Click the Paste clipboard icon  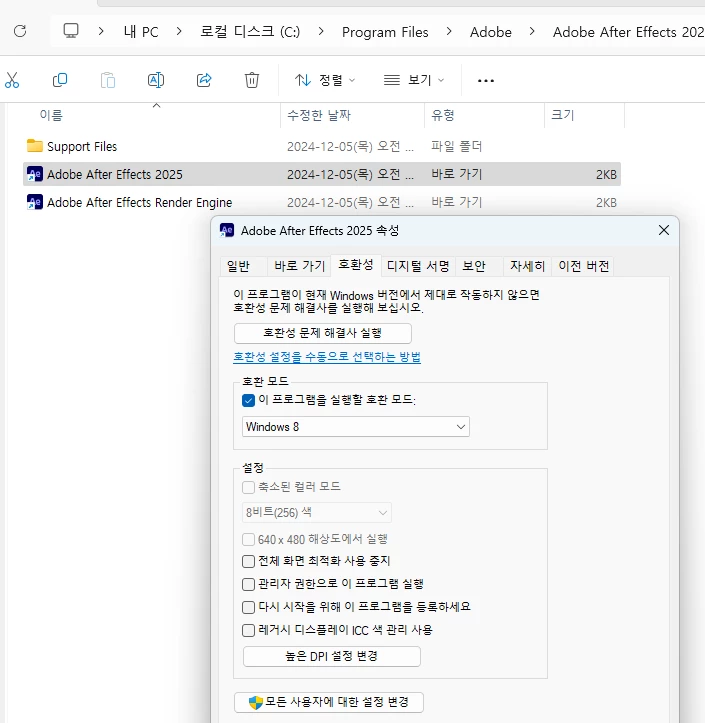pos(108,80)
